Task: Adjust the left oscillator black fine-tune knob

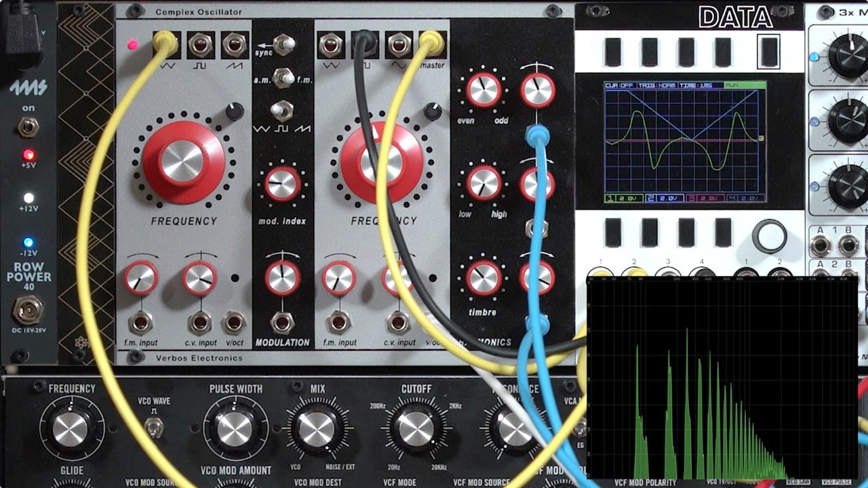Action: (x=234, y=111)
